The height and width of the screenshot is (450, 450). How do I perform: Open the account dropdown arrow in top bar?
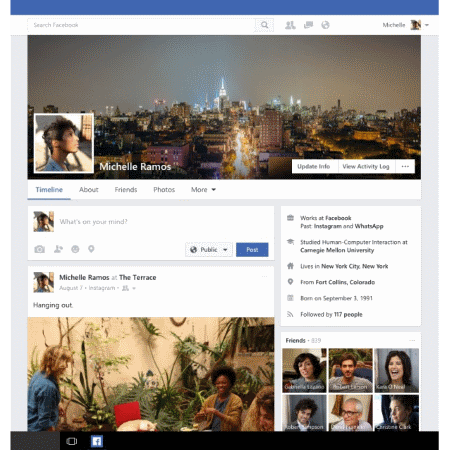pyautogui.click(x=427, y=25)
